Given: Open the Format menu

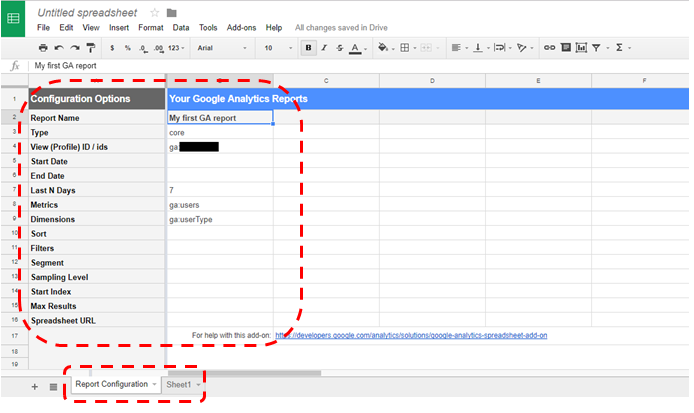Looking at the screenshot, I should pyautogui.click(x=151, y=27).
